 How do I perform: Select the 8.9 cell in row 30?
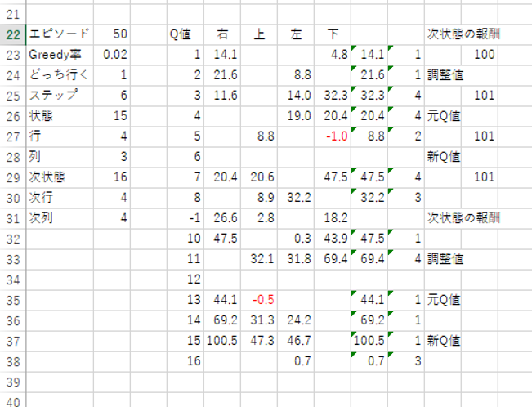pos(259,198)
